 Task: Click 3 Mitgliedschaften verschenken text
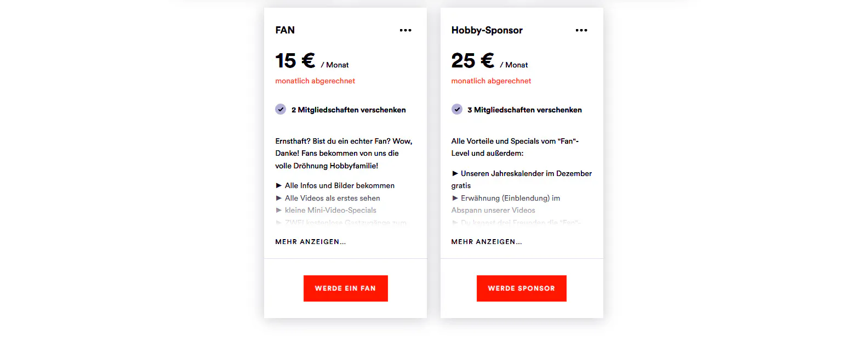pos(525,110)
